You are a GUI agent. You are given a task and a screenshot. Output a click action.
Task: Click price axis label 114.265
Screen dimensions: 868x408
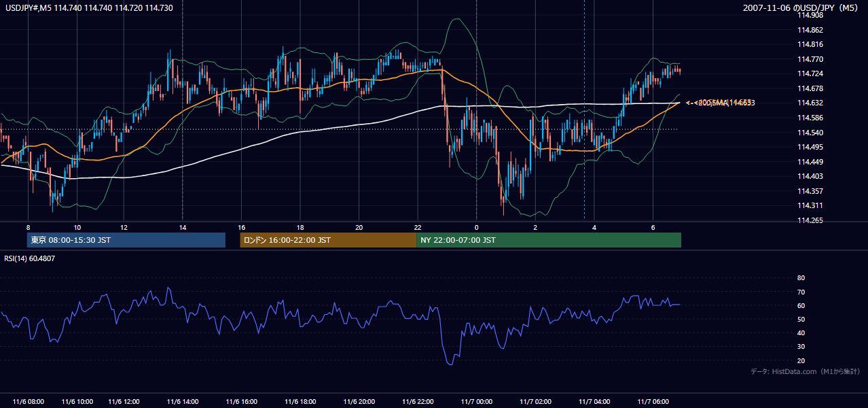810,220
